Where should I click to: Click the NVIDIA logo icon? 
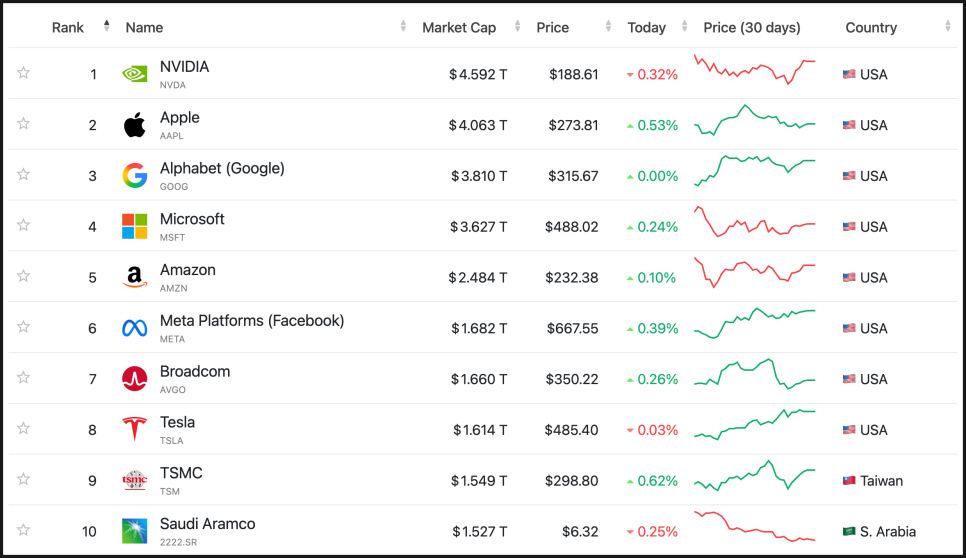pos(135,74)
